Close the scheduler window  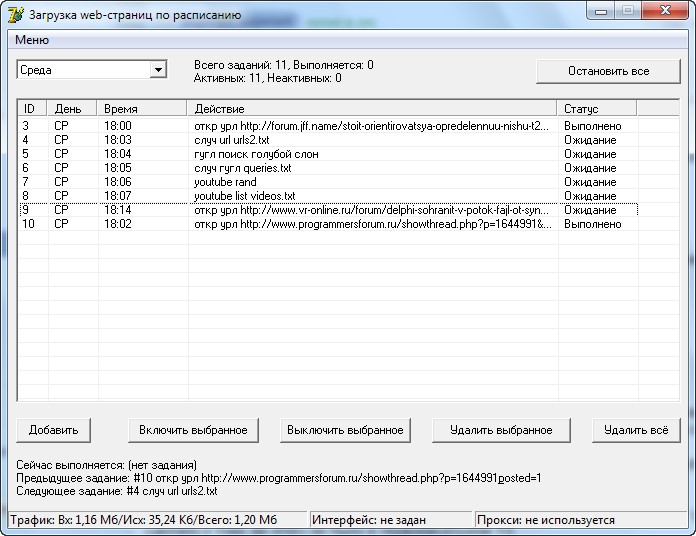click(x=664, y=11)
